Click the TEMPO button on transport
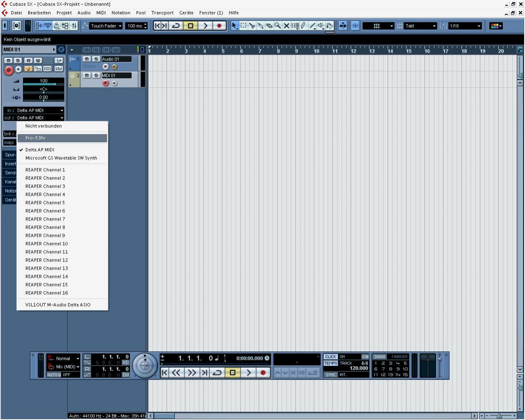 pyautogui.click(x=330, y=363)
